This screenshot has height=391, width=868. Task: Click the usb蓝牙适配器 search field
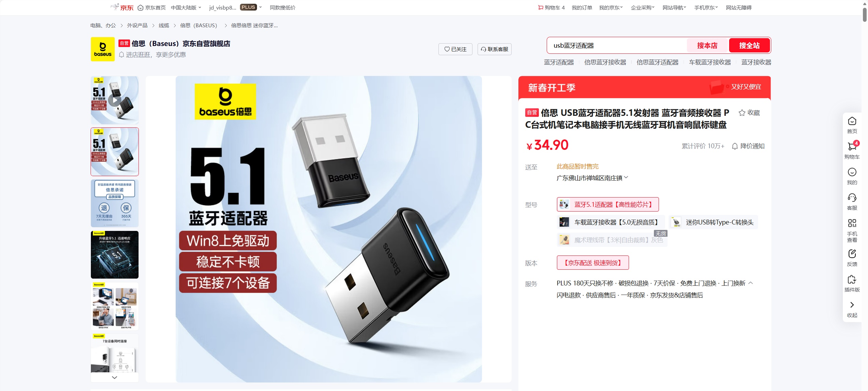(617, 45)
